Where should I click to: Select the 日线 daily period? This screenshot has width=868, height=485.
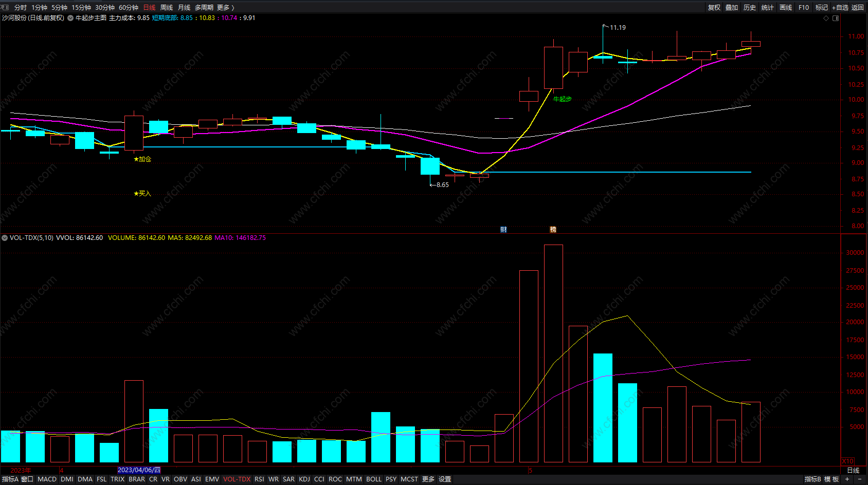click(149, 8)
